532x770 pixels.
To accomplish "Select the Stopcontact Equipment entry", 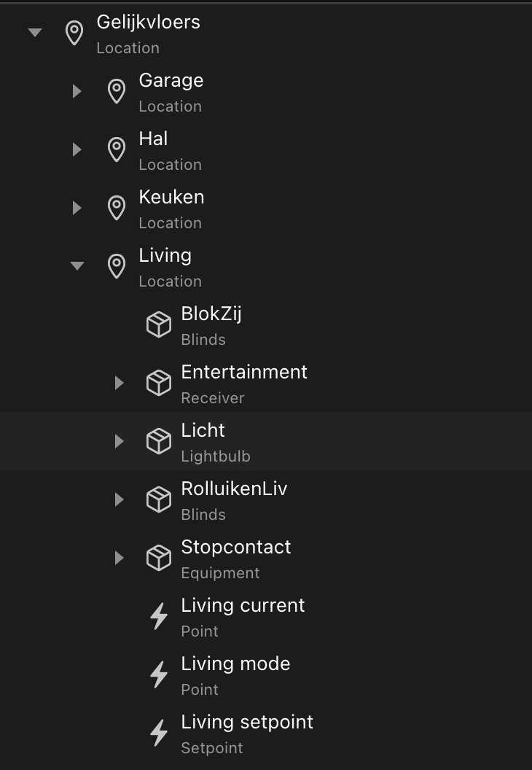I will [266, 559].
